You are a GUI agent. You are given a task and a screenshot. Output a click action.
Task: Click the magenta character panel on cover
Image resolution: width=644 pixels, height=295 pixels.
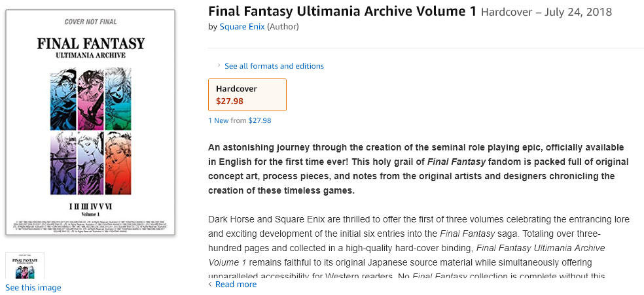click(90, 95)
